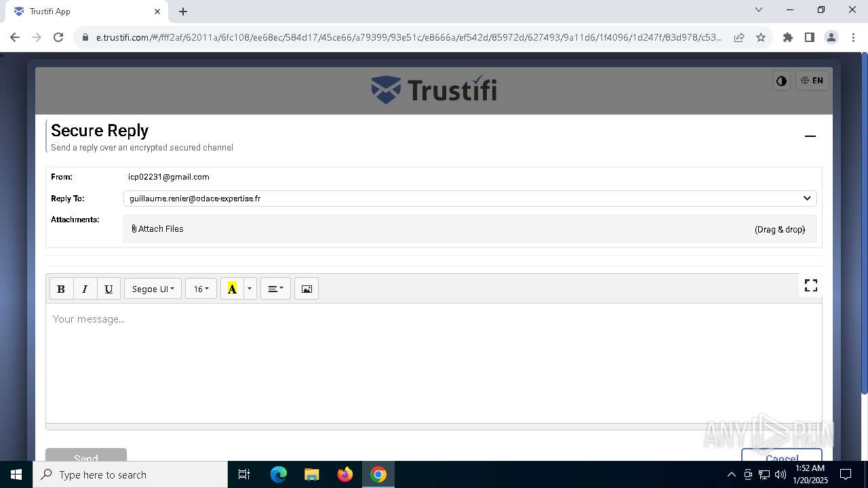This screenshot has width=868, height=488.
Task: Show hidden system tray icons
Action: pos(731,474)
